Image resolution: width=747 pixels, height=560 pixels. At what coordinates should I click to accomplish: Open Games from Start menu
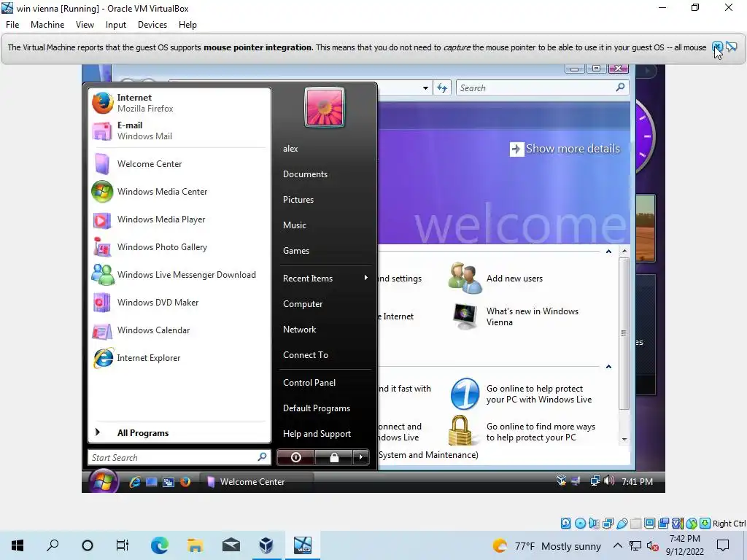tap(325, 251)
